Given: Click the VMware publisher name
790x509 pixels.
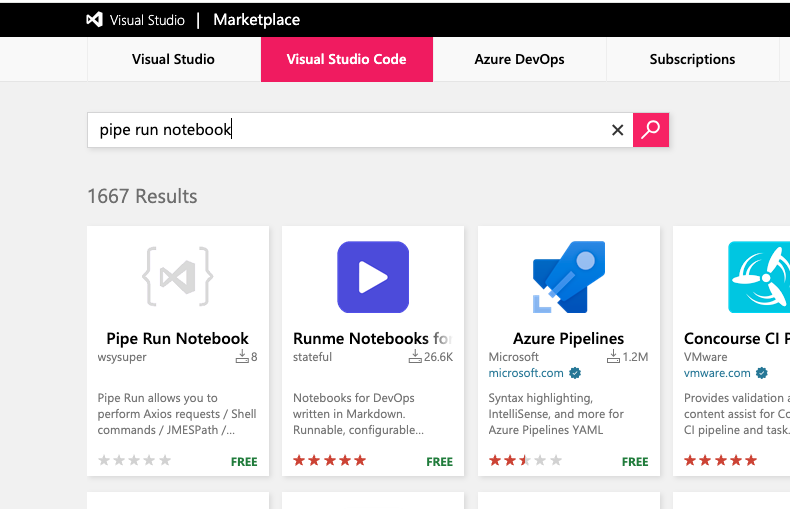Looking at the screenshot, I should pos(705,357).
